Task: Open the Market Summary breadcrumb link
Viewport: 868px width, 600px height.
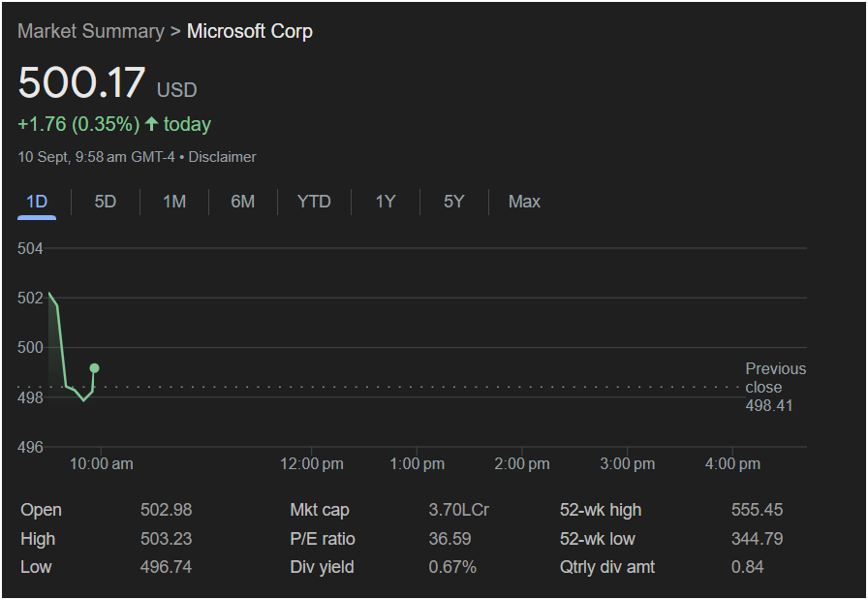Action: [x=91, y=31]
